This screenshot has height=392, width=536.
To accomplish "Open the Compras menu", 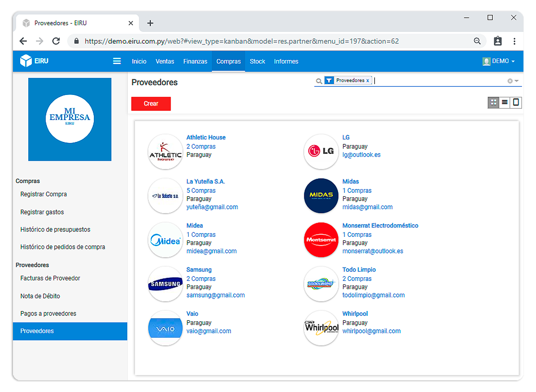I will pyautogui.click(x=228, y=61).
